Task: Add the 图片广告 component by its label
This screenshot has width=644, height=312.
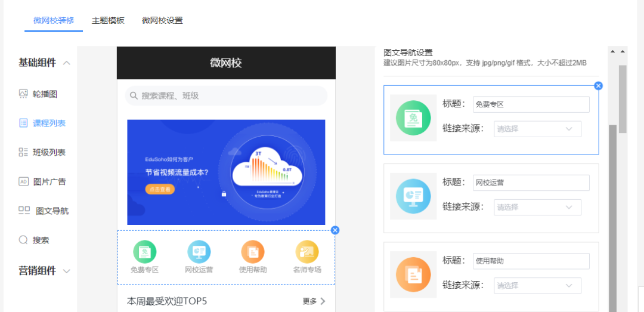Action: click(x=49, y=182)
